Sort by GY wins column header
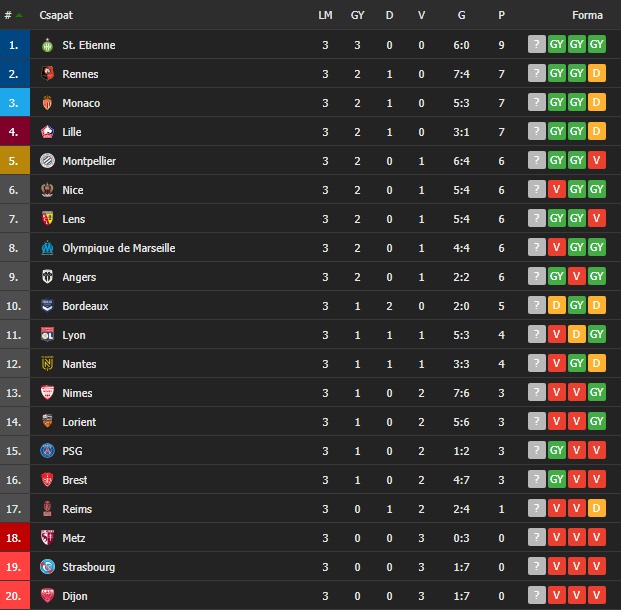Screen dimensions: 621x610 [357, 15]
